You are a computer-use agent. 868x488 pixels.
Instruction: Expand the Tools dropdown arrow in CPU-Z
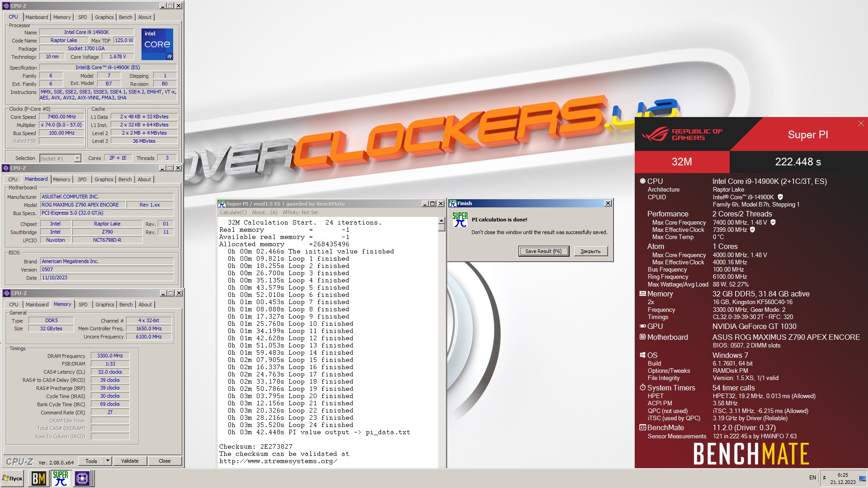tap(108, 461)
